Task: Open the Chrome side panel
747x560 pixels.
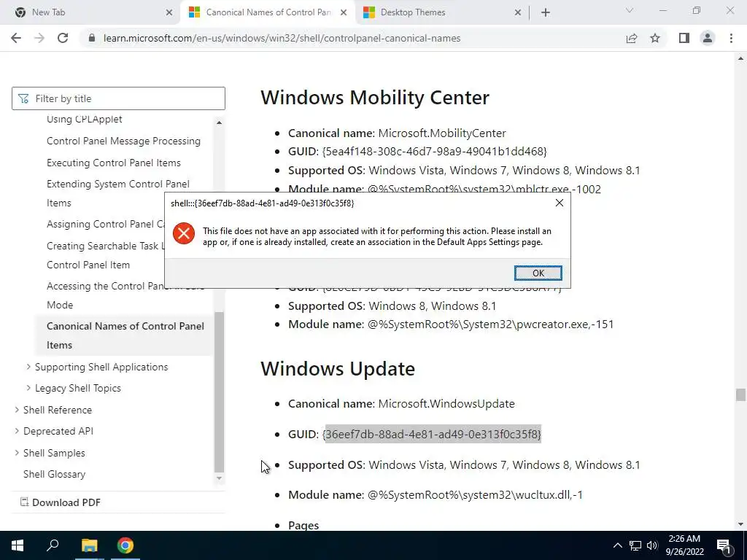Action: [684, 38]
